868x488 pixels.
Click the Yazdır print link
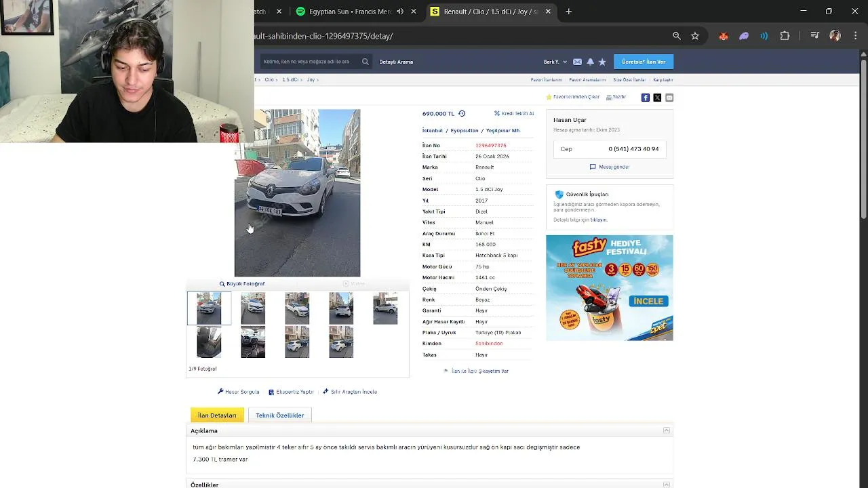coord(616,97)
